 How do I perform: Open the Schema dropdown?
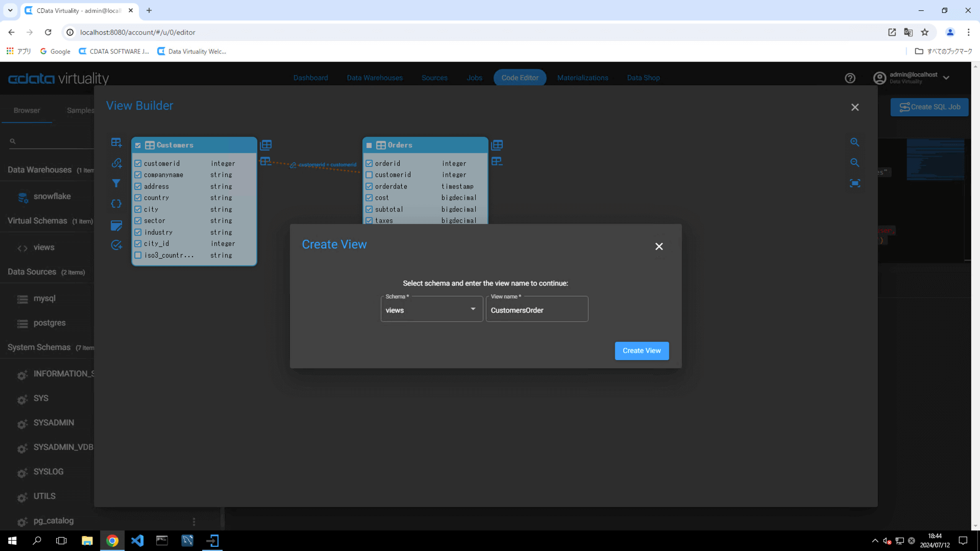(431, 310)
